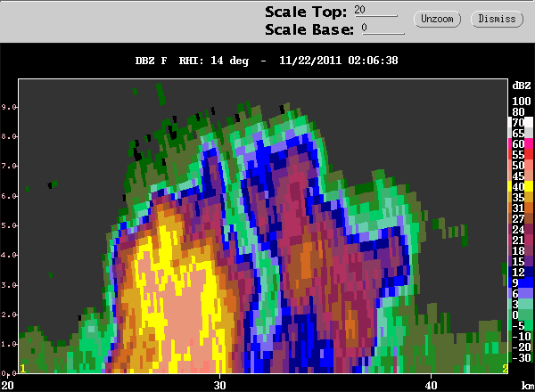The width and height of the screenshot is (535, 392).
Task: Click the date '11/22/2011' in title
Action: click(310, 61)
